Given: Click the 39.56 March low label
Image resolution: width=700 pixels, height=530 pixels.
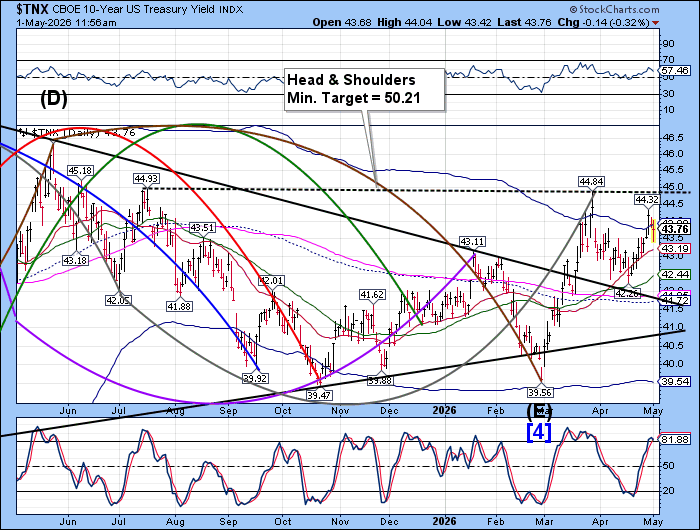Looking at the screenshot, I should click(540, 392).
